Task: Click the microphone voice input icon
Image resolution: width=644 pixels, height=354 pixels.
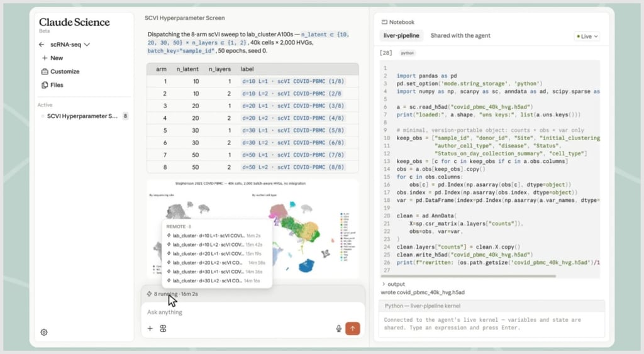Action: [339, 329]
